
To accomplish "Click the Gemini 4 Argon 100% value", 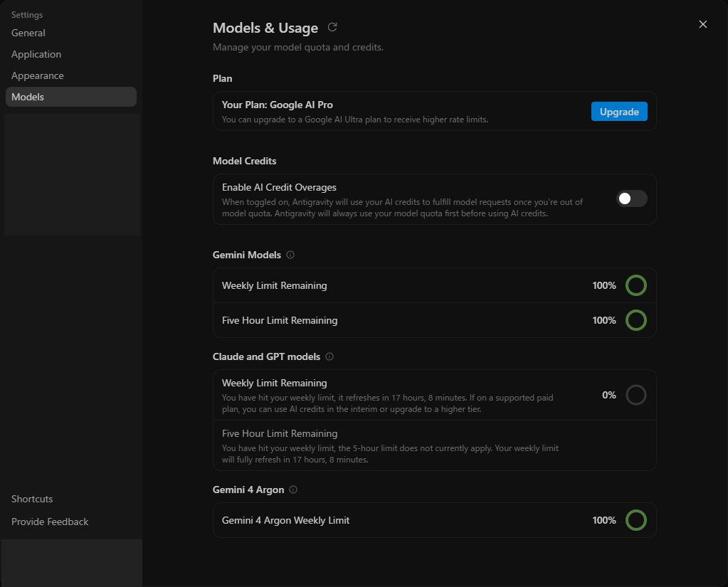I will click(x=604, y=520).
